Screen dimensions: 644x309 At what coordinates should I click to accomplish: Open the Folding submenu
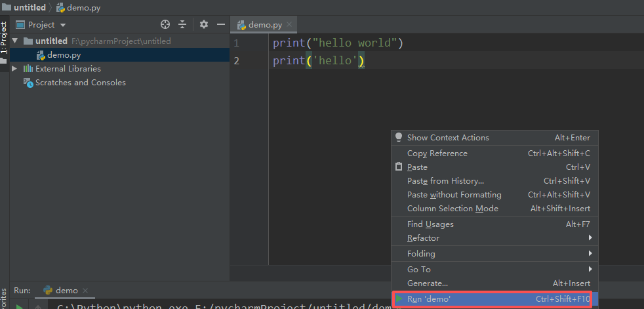tap(494, 253)
